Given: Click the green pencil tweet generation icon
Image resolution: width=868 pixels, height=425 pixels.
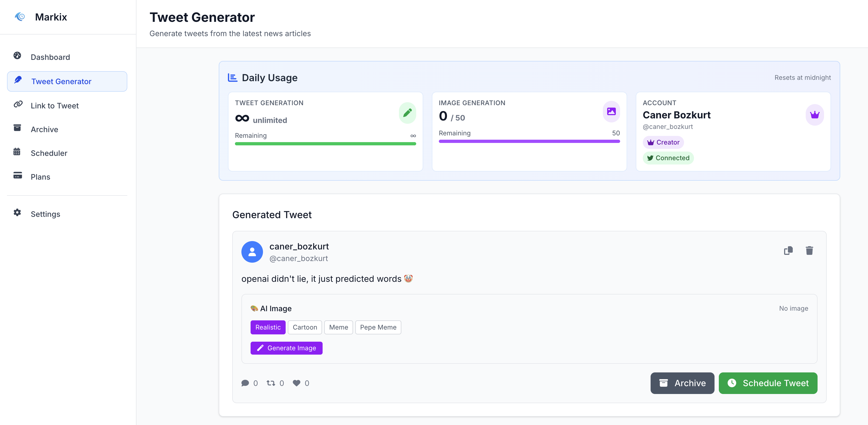Looking at the screenshot, I should (407, 113).
